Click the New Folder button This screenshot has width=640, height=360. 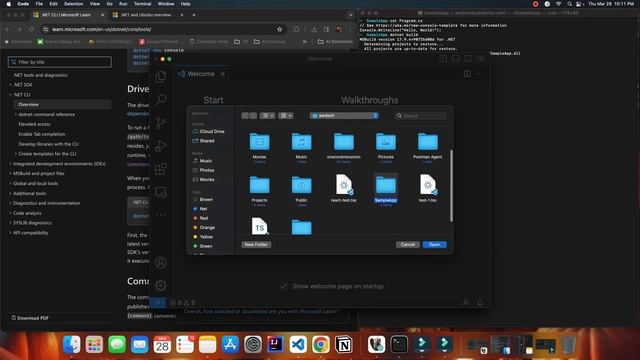256,244
